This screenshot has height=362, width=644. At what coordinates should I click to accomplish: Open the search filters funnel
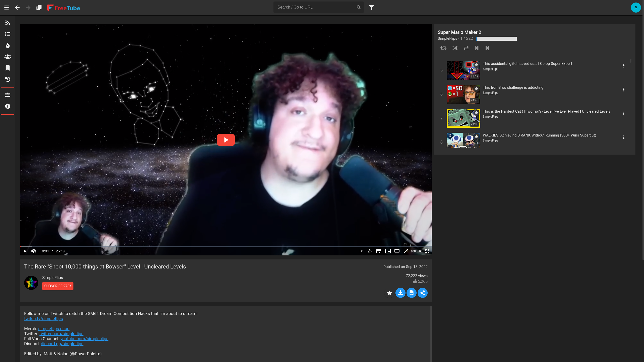click(372, 8)
